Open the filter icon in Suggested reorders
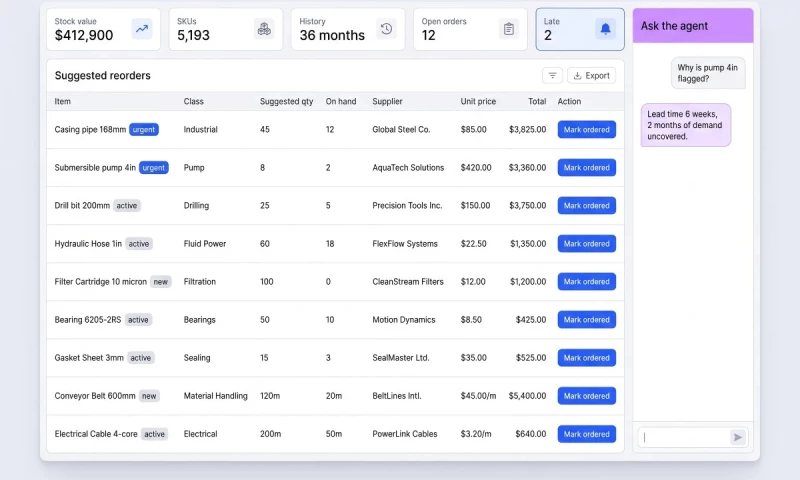 (552, 75)
